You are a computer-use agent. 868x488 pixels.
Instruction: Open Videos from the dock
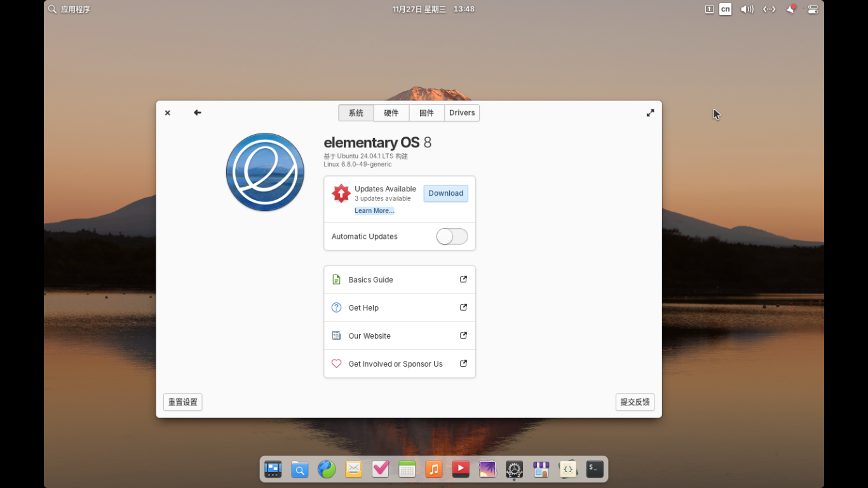461,470
